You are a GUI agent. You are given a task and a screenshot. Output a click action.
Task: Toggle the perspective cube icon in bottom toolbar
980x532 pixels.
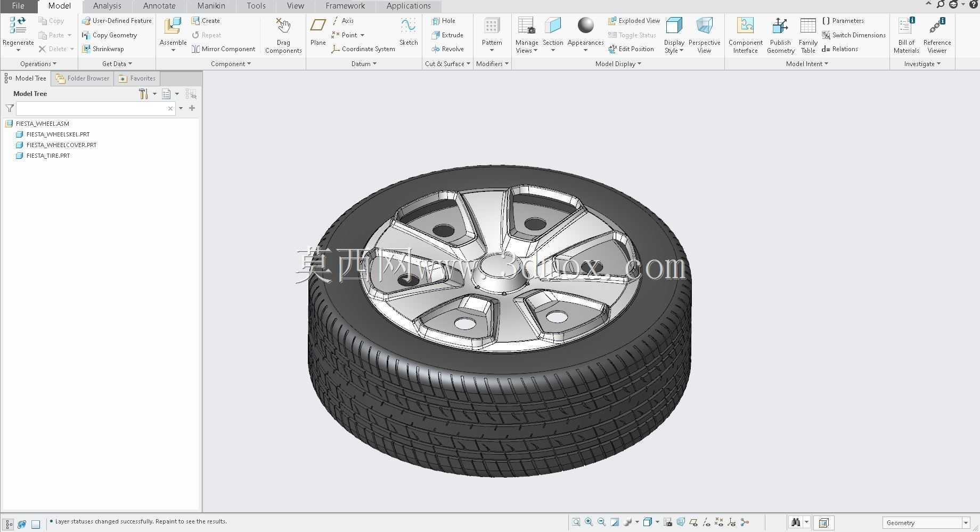coord(681,522)
